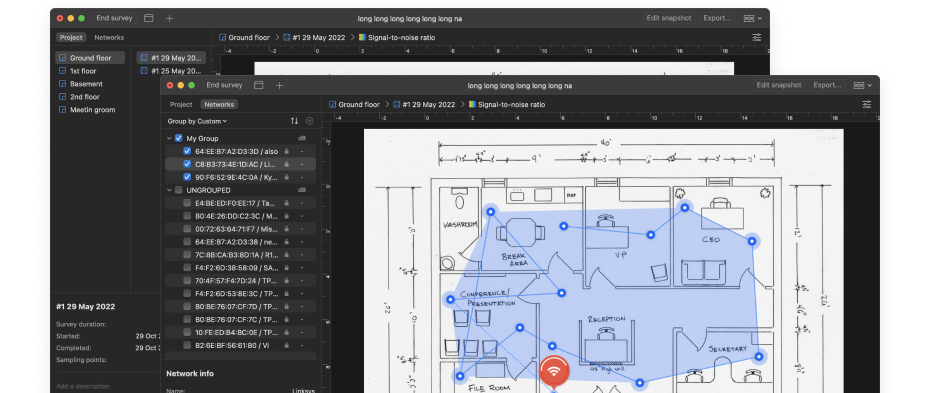Click heatmap icon beside Signal-to-noise ratio back breadcrumb
Image resolution: width=930 pixels, height=393 pixels.
(x=362, y=37)
